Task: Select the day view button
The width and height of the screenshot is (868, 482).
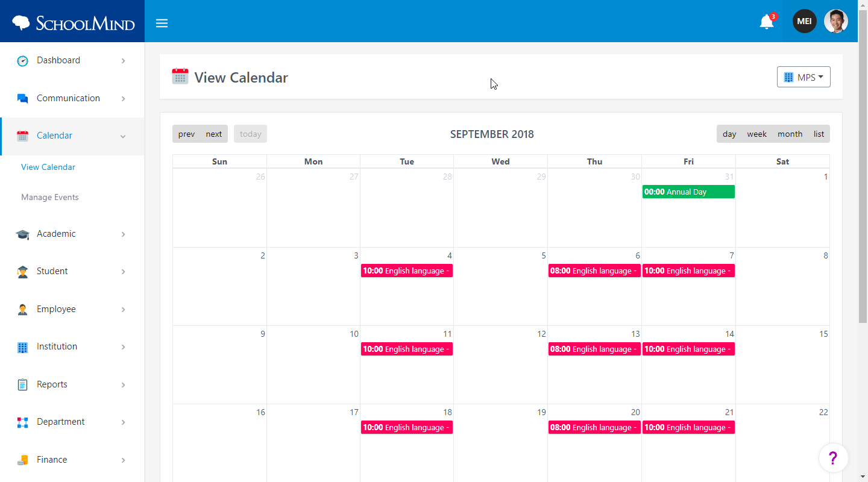Action: pos(729,134)
